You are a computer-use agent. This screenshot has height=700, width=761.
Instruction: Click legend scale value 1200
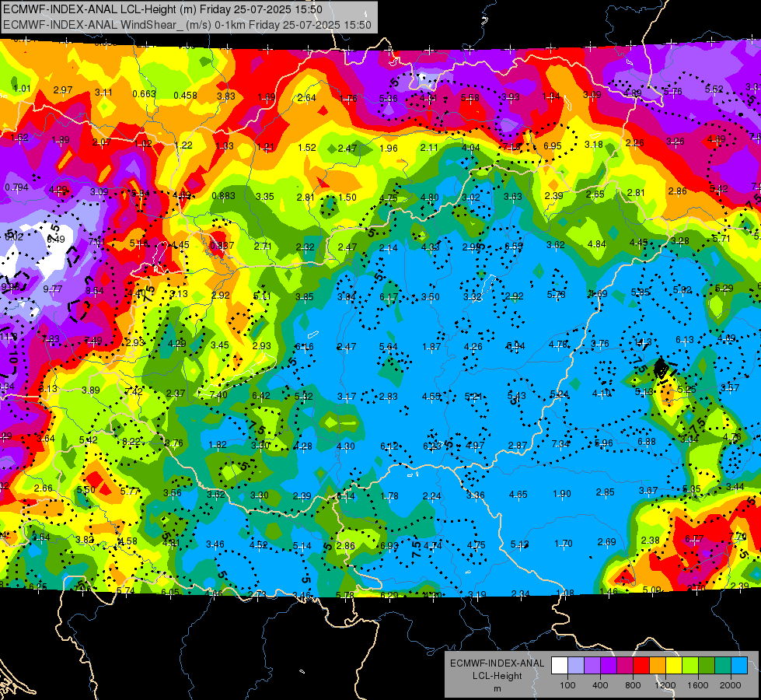click(665, 685)
